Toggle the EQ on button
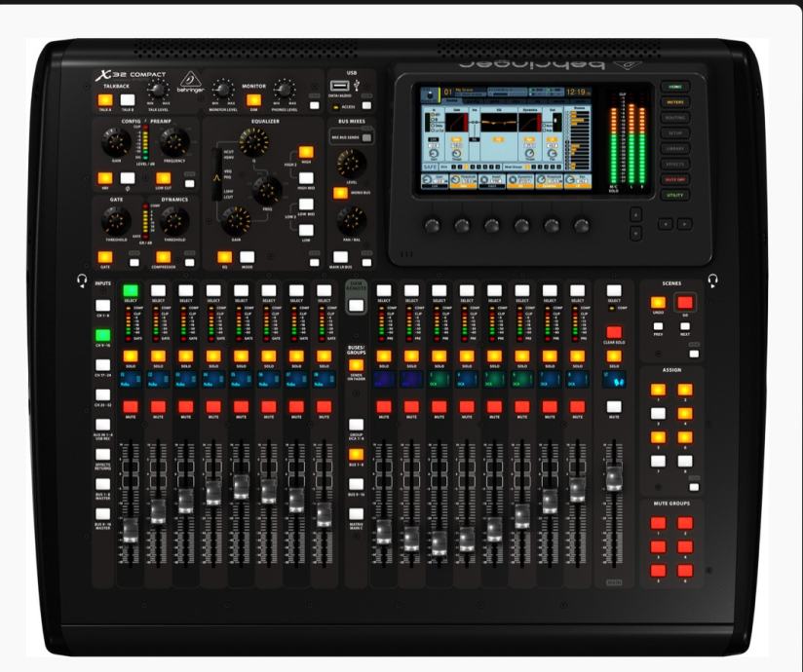Screen dimensions: 803x672 (225, 257)
